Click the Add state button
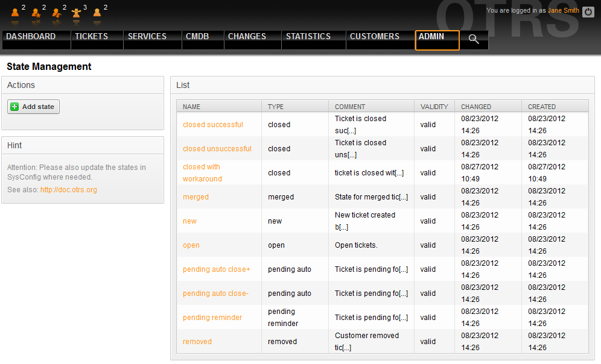Image resolution: width=601 pixels, height=364 pixels. (33, 107)
